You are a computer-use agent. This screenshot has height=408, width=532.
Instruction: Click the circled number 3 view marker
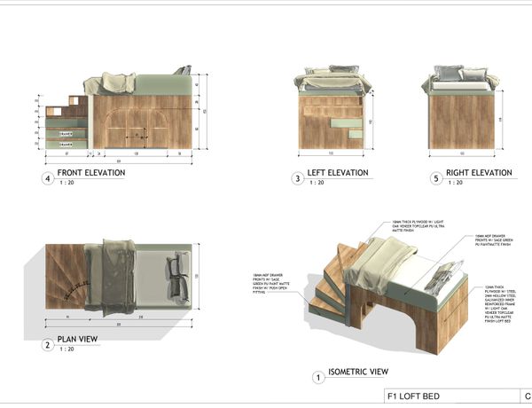(x=298, y=178)
